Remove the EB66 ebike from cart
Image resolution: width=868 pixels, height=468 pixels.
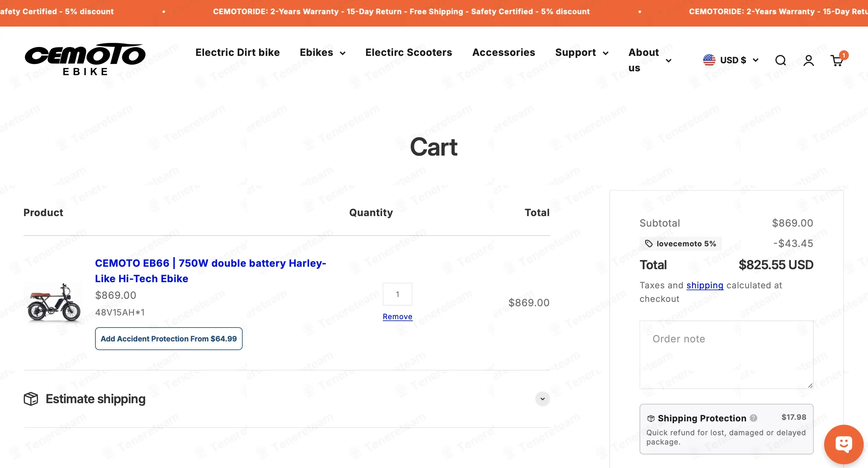coord(397,317)
